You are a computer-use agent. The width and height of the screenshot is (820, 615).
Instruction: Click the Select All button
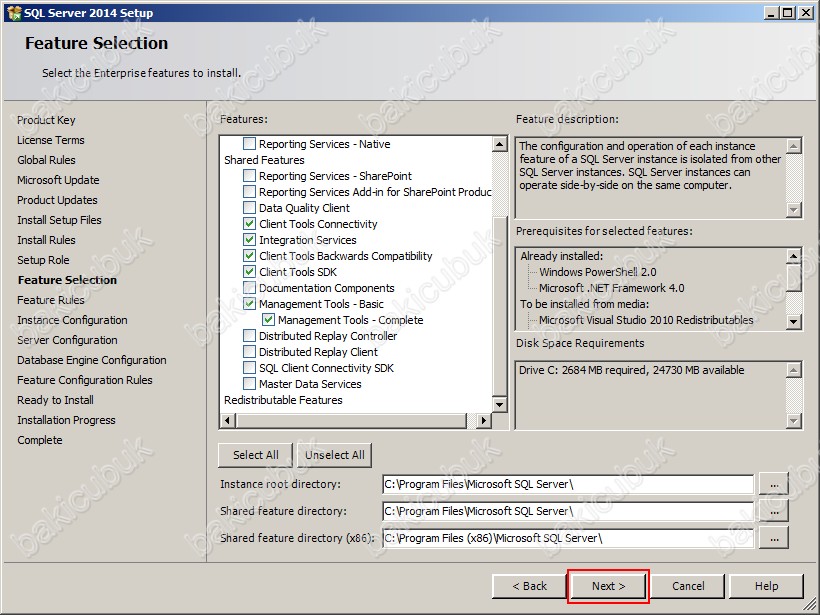(x=256, y=455)
